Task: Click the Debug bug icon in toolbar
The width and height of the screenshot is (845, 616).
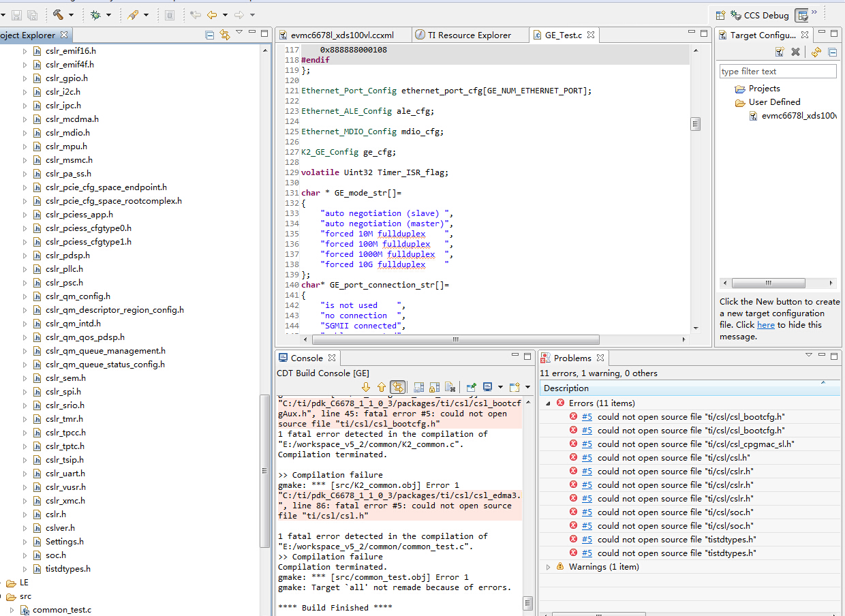Action: point(96,14)
